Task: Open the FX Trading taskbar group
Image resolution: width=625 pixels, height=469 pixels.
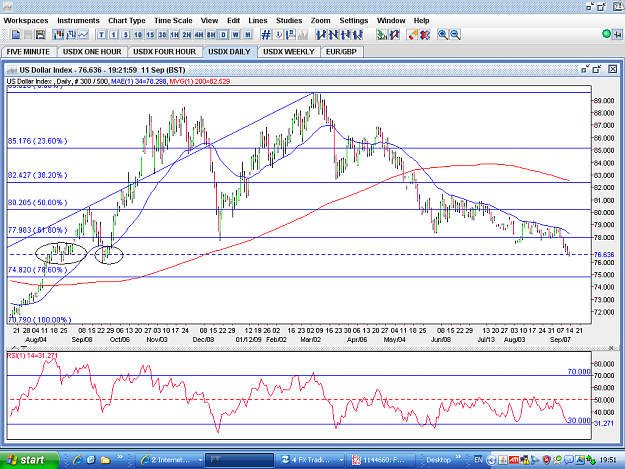Action: coord(311,460)
